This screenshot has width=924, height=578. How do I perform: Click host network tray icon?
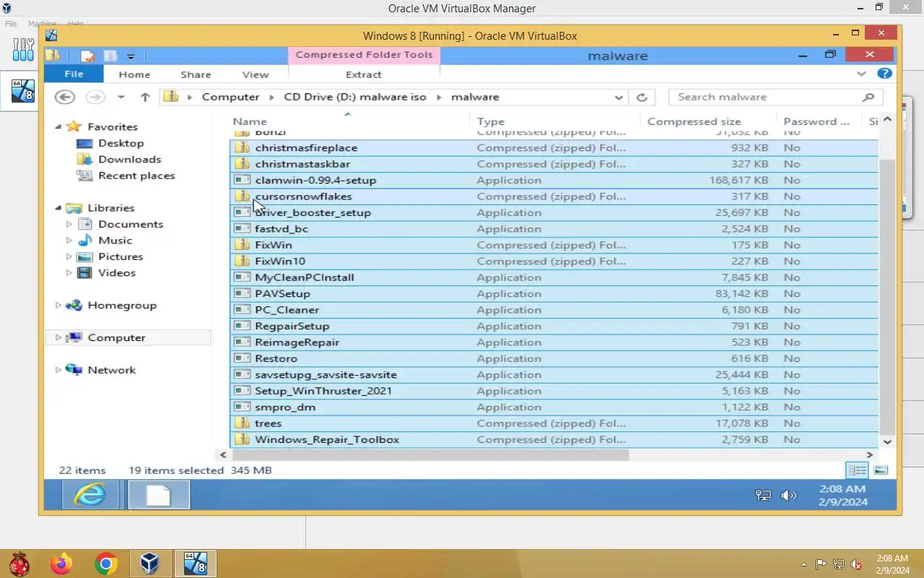click(x=839, y=564)
